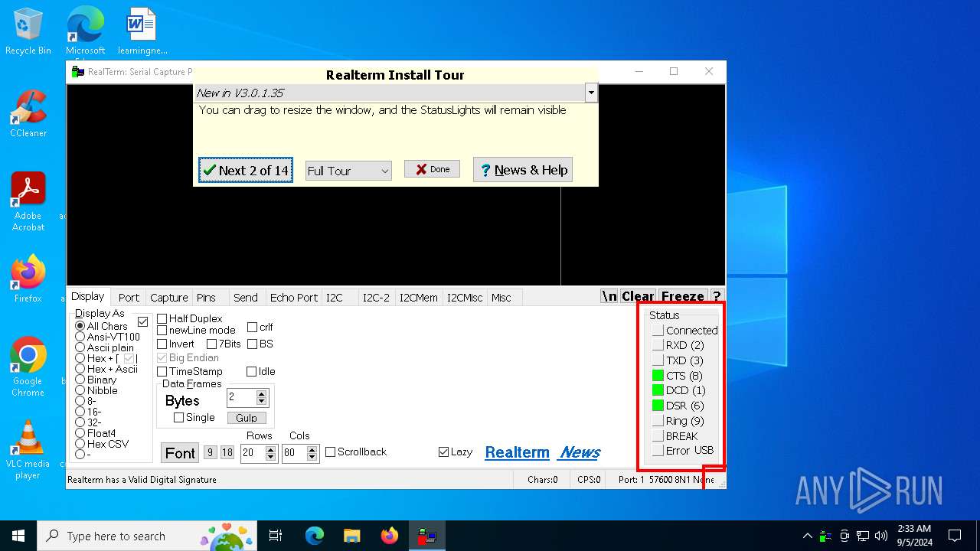Open Adobe Acrobat desktop shortcut

[x=28, y=201]
